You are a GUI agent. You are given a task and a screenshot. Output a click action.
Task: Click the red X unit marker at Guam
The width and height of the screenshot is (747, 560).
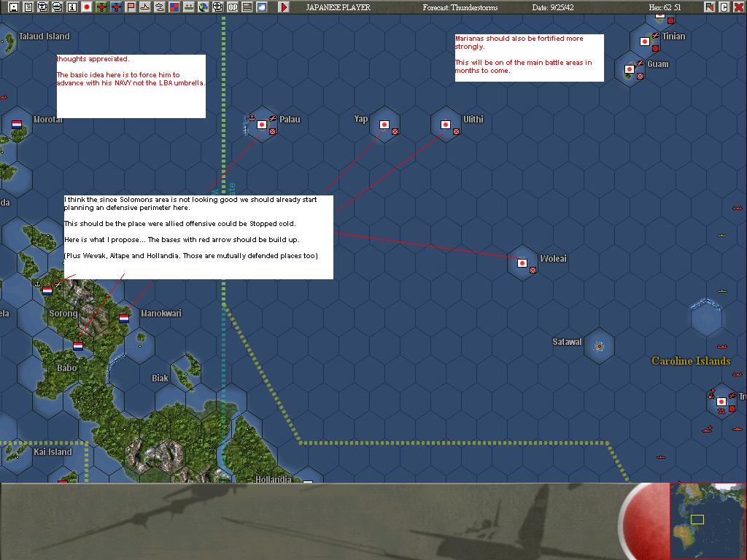point(640,76)
